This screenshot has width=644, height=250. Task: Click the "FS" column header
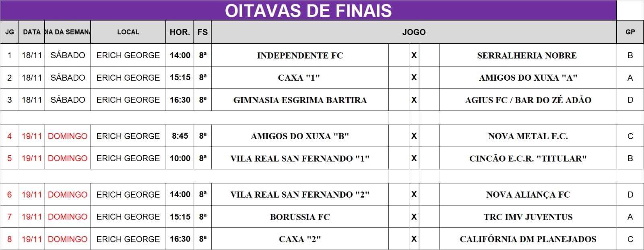202,32
